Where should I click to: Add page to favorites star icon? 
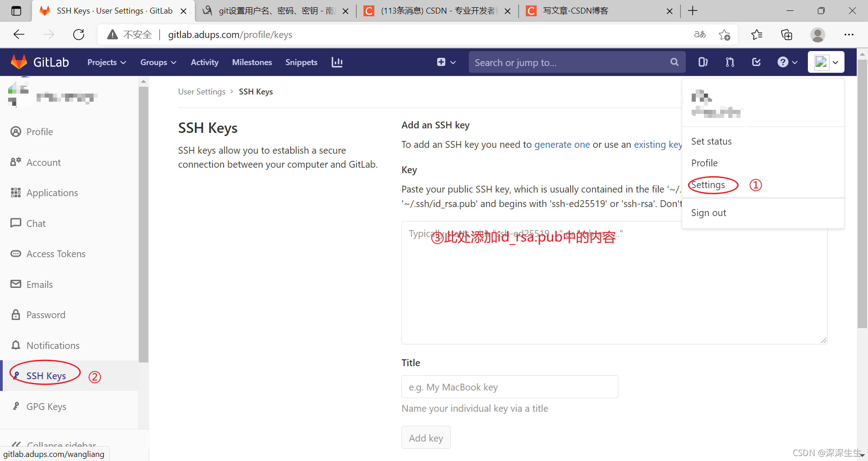point(724,35)
